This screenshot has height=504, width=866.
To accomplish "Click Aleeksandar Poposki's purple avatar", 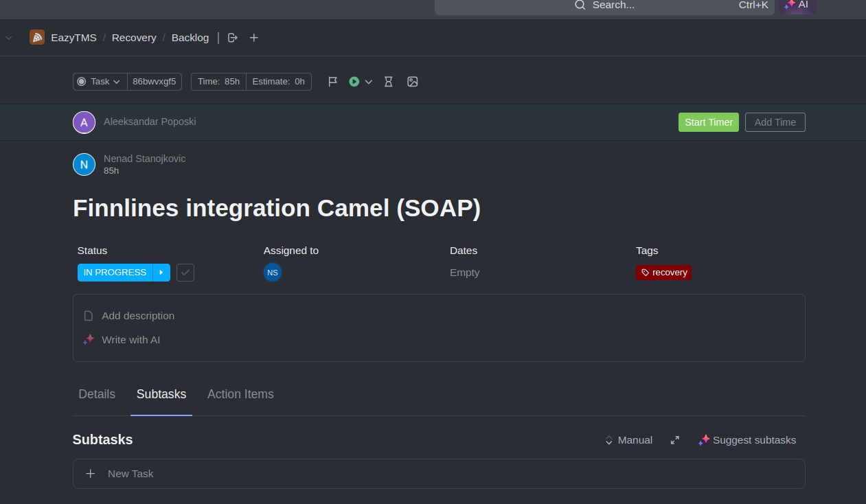I will pyautogui.click(x=84, y=122).
